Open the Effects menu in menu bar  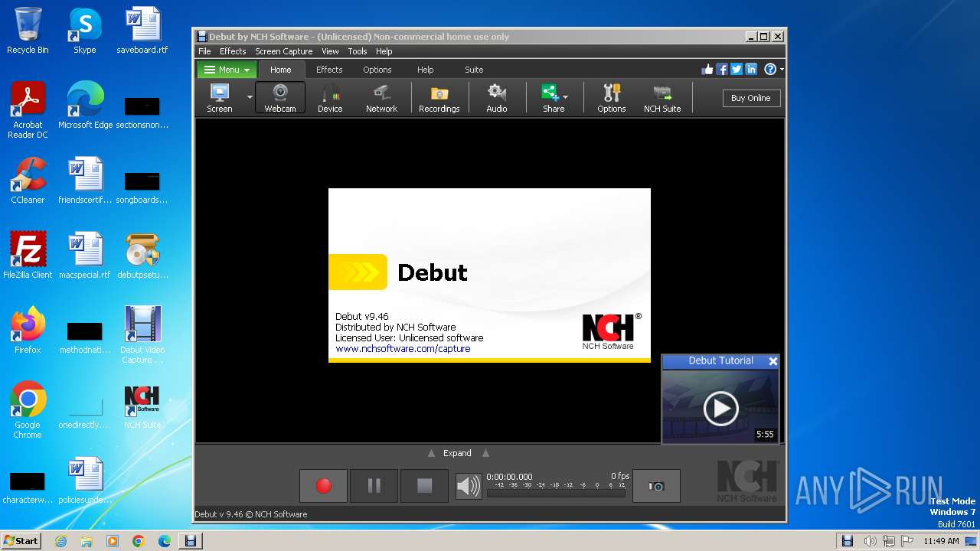click(x=233, y=51)
